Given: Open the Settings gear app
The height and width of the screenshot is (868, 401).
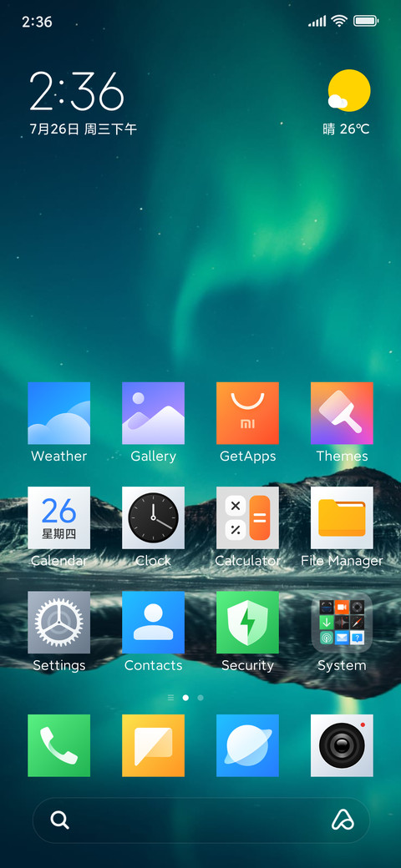Looking at the screenshot, I should [58, 623].
